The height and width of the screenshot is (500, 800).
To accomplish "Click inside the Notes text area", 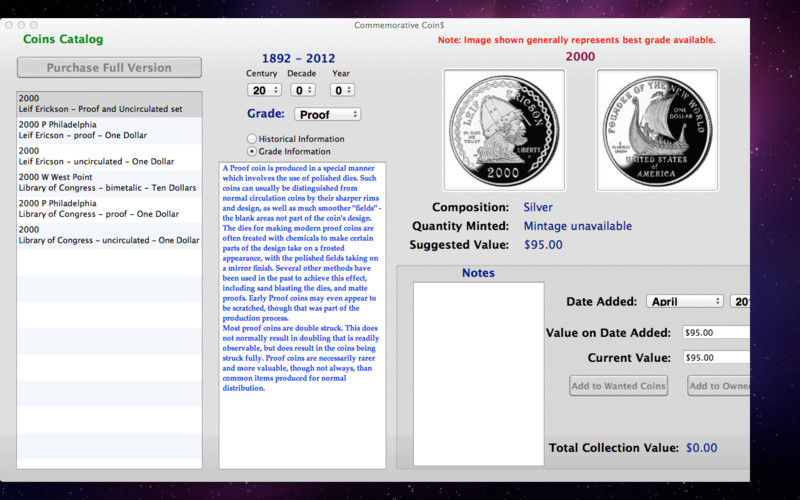I will [479, 374].
